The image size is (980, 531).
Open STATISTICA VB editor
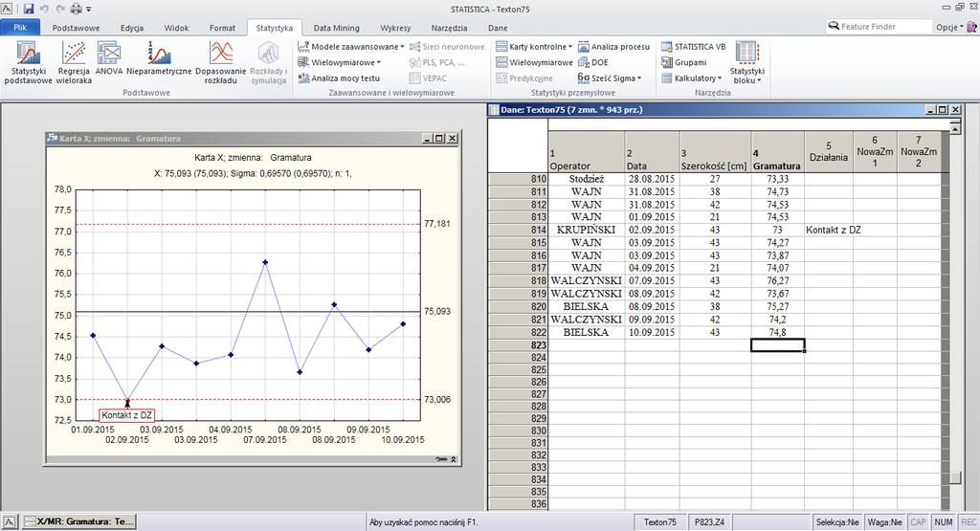[693, 47]
